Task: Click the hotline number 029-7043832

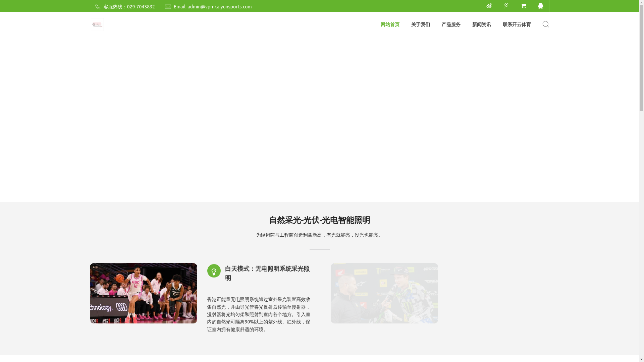Action: (x=141, y=7)
